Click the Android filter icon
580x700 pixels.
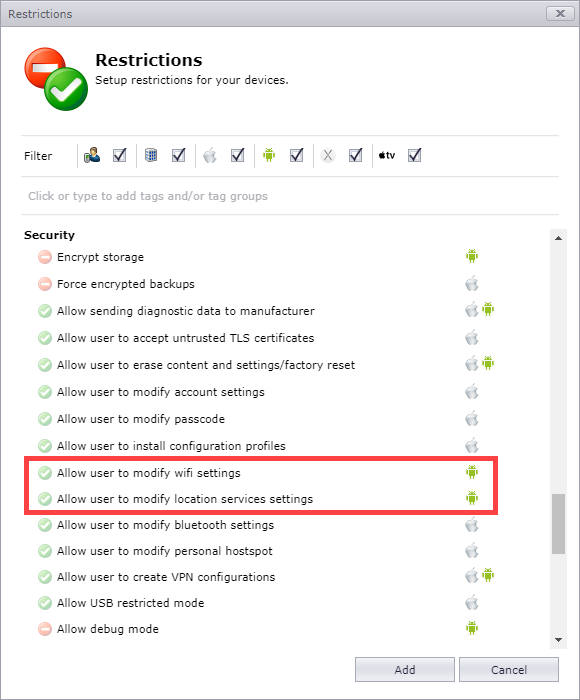click(x=269, y=155)
